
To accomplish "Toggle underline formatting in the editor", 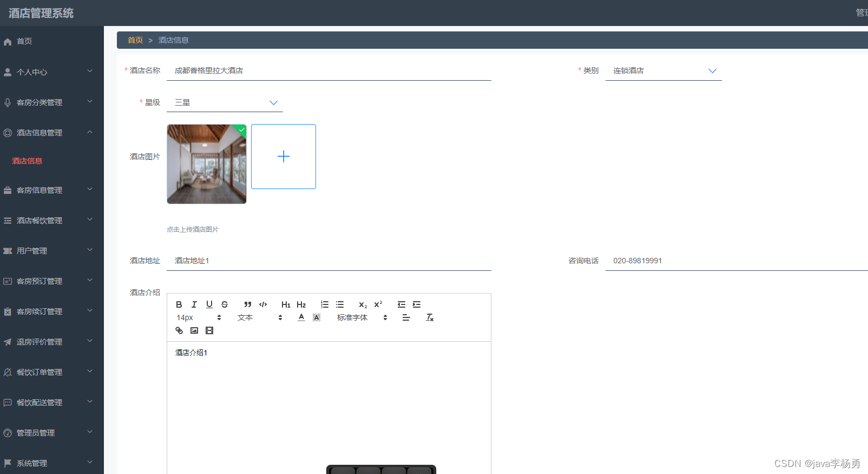I will pyautogui.click(x=209, y=304).
